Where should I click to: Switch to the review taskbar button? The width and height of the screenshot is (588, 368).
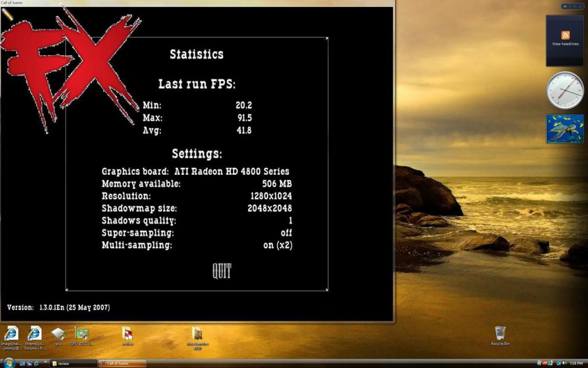pos(73,363)
